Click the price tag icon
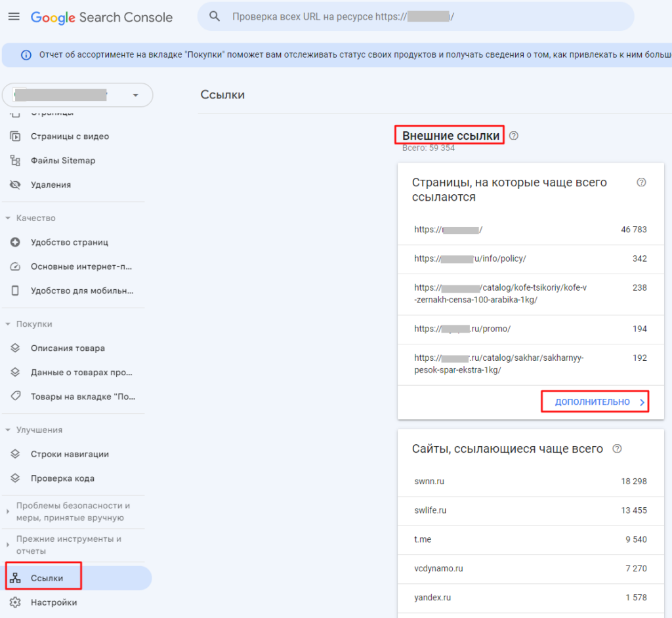This screenshot has height=618, width=672. 16,396
